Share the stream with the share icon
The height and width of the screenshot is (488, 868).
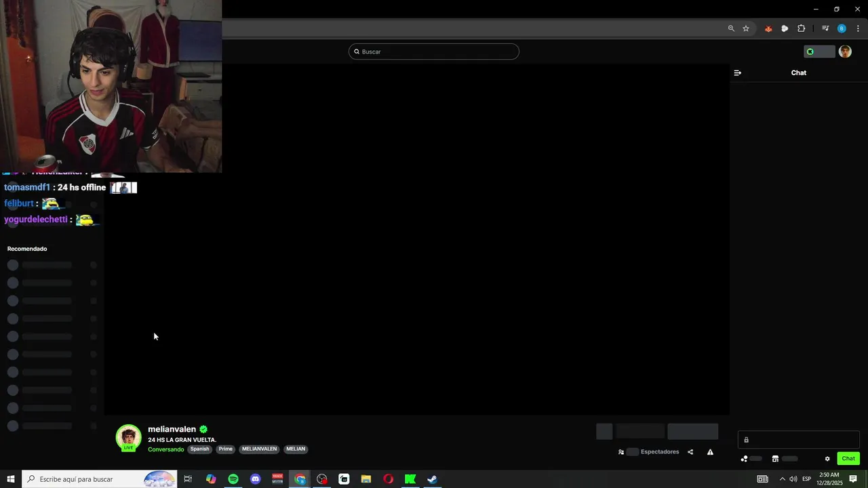[x=690, y=452]
